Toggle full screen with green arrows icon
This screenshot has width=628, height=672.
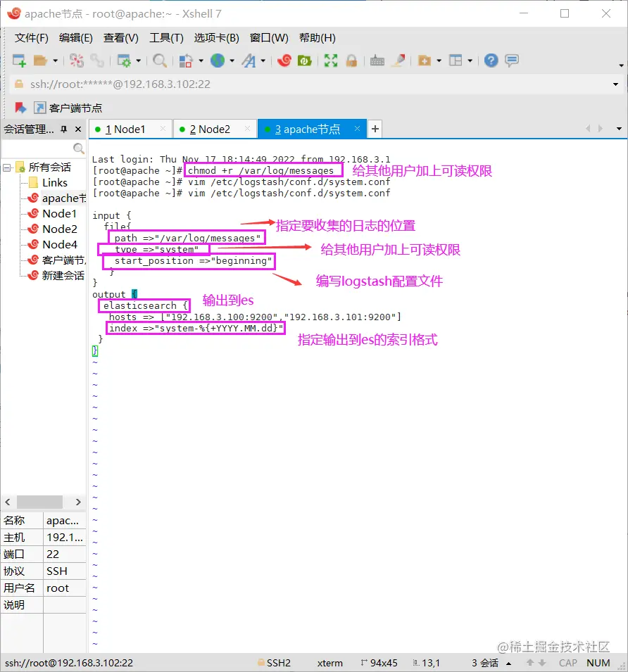[x=330, y=61]
